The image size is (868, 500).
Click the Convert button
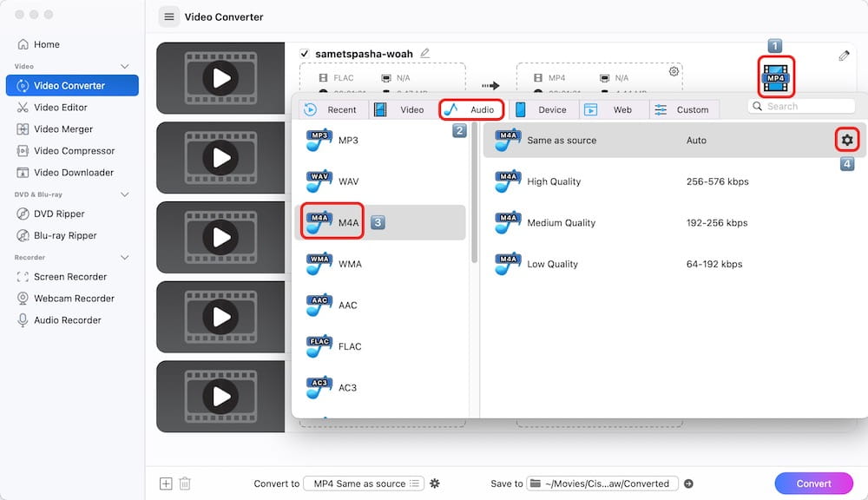tap(814, 484)
